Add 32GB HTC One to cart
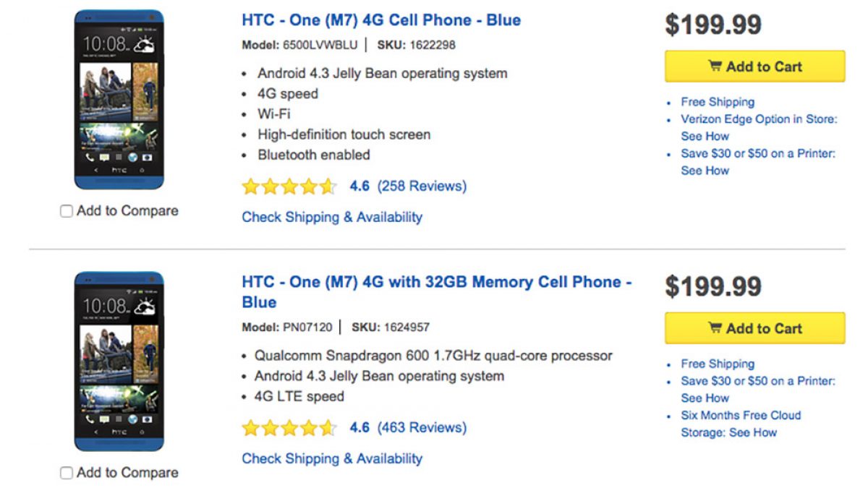868x488 pixels. [x=755, y=328]
